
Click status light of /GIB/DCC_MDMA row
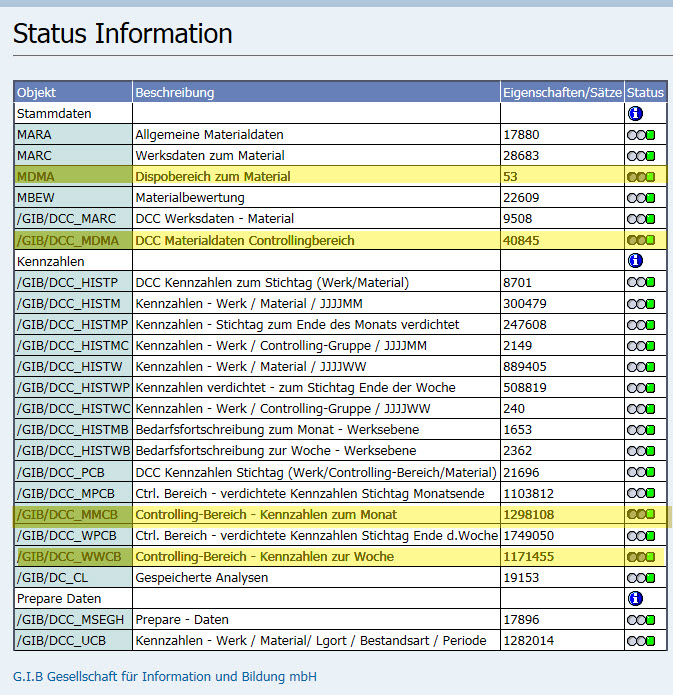tap(640, 240)
